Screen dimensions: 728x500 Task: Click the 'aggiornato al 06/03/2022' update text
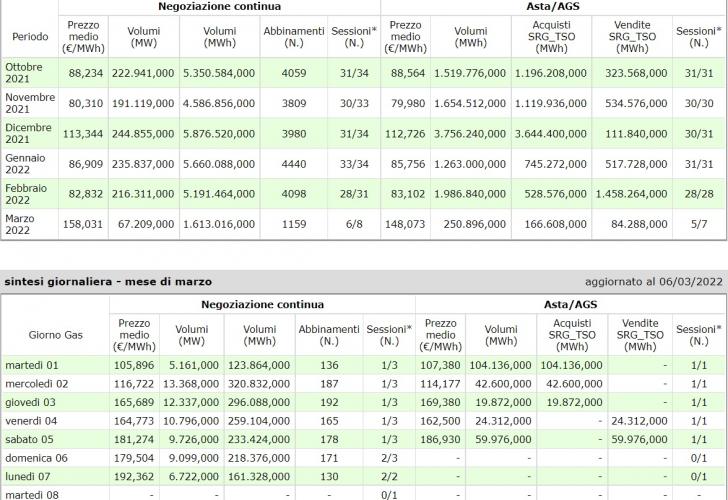655,282
